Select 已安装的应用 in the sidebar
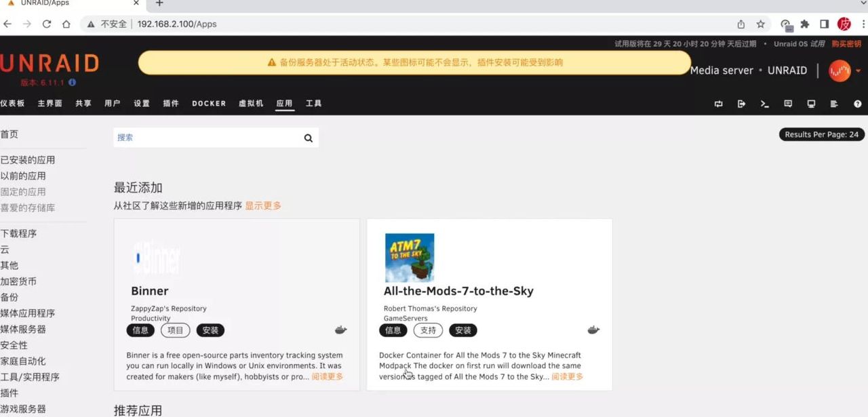 tap(28, 160)
